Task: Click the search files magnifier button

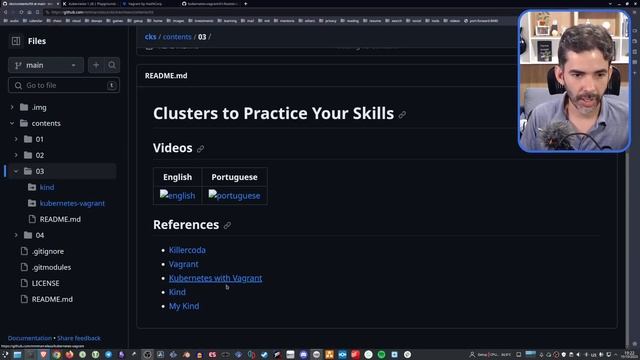Action: [112, 65]
